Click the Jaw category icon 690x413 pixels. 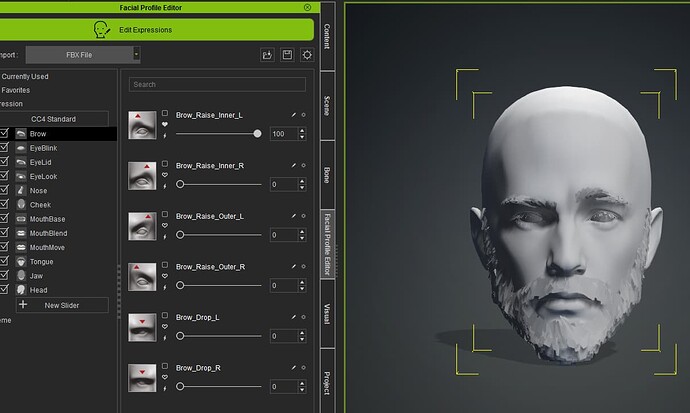21,276
